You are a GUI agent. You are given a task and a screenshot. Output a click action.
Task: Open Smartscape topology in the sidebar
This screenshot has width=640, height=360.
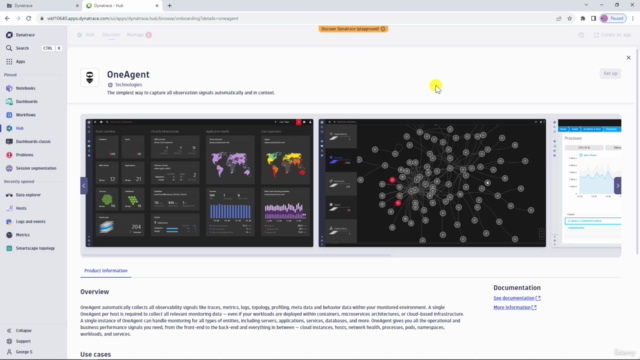[35, 248]
